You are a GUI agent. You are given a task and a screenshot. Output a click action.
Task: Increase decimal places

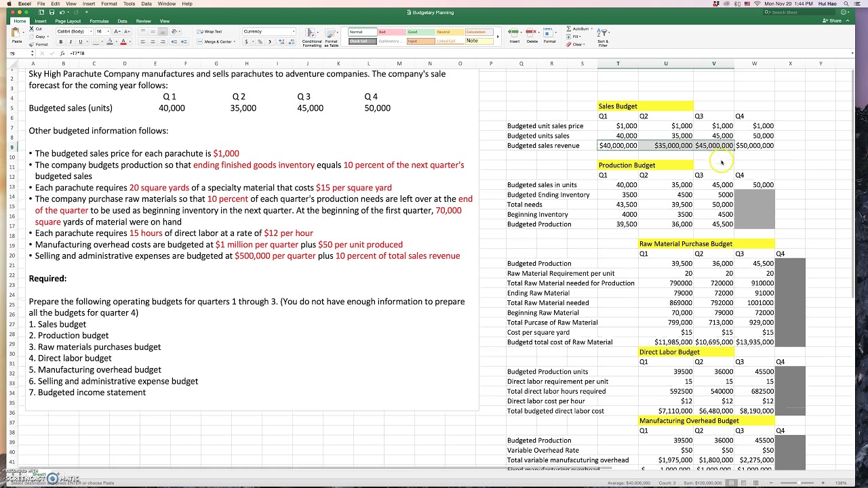pyautogui.click(x=281, y=42)
